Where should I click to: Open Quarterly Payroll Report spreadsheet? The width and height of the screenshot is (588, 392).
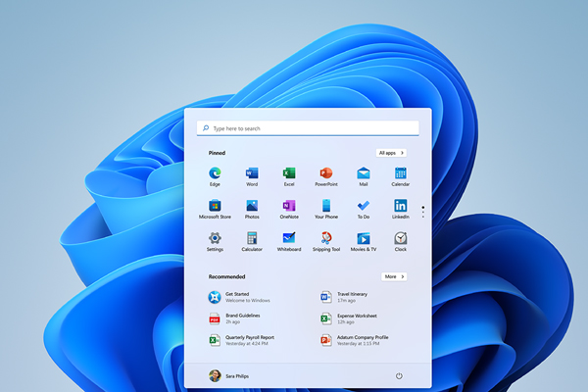coord(241,340)
